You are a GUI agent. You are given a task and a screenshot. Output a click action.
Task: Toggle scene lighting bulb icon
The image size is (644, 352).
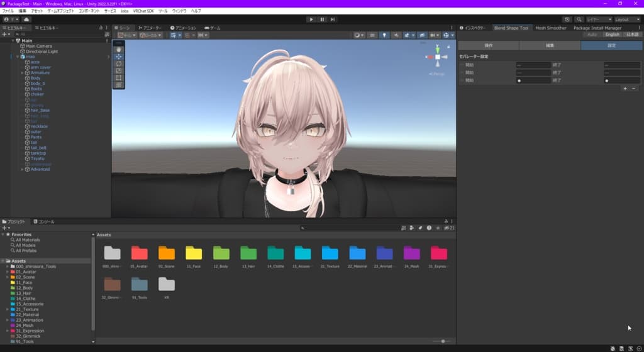pos(384,35)
